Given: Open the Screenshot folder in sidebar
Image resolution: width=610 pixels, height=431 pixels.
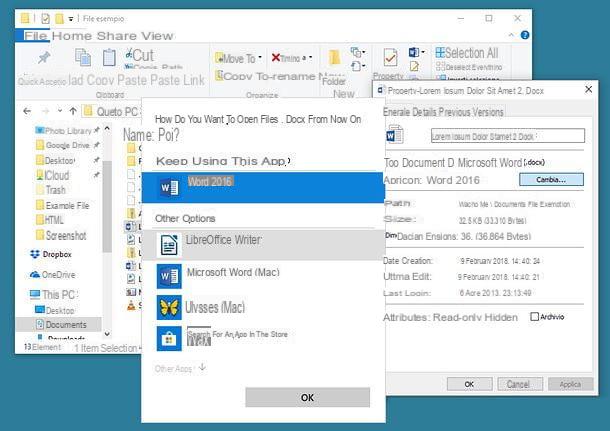Looking at the screenshot, I should click(61, 235).
